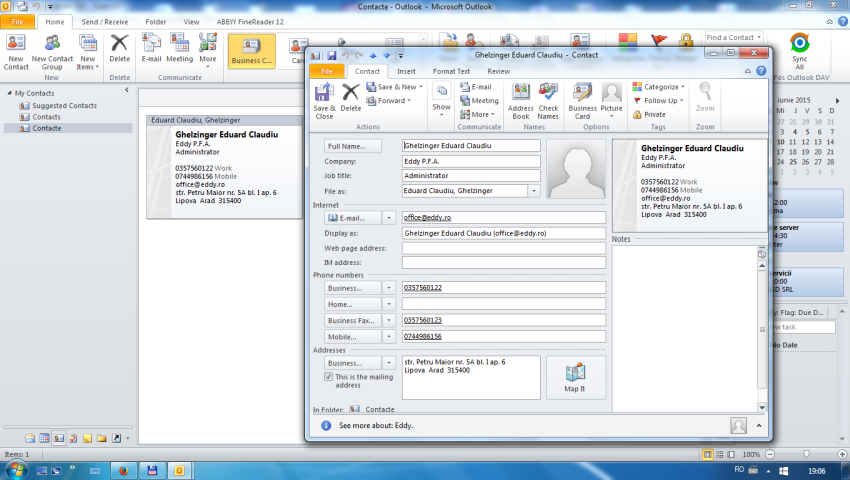Click Save icon in contact quick access toolbar
850x480 pixels.
332,55
